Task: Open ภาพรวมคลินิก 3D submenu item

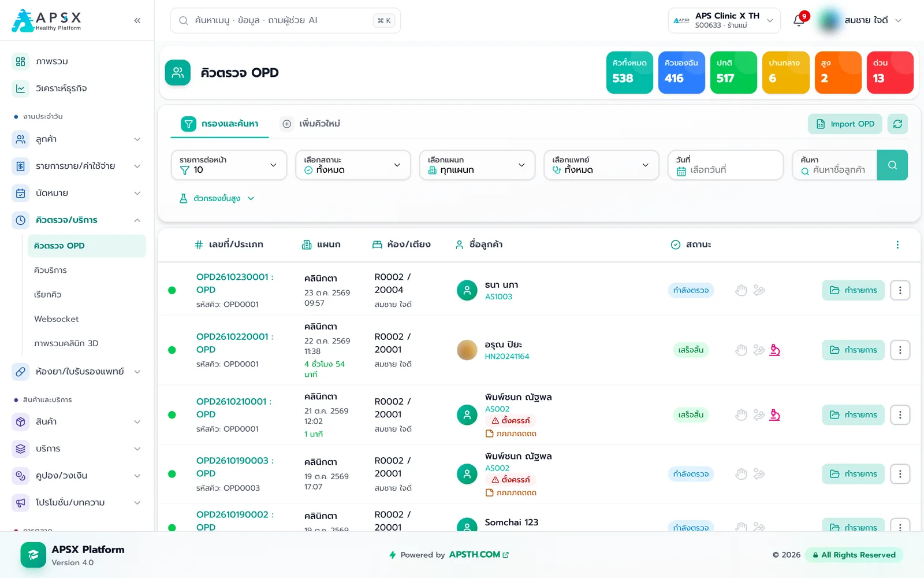Action: [87, 343]
